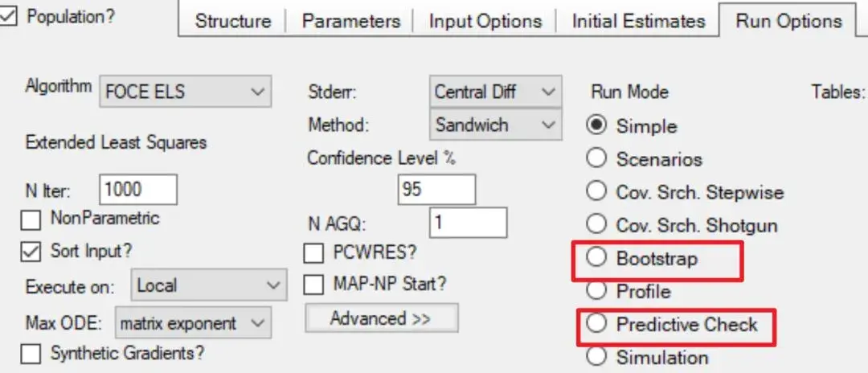The image size is (868, 373).
Task: Click the Confidence Level input field
Action: click(x=436, y=190)
